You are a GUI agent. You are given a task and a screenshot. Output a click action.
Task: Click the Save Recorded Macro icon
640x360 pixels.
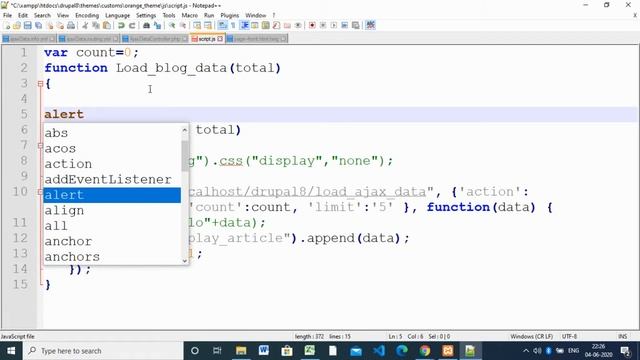(356, 25)
